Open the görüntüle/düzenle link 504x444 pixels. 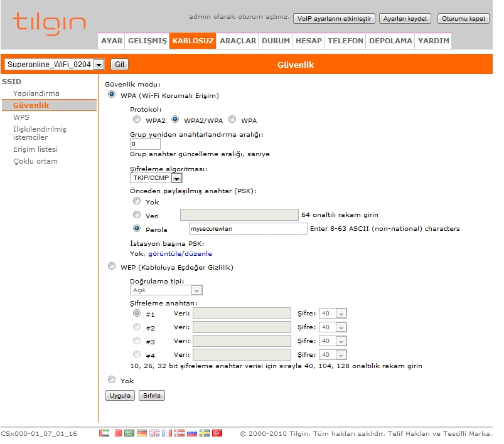[180, 254]
